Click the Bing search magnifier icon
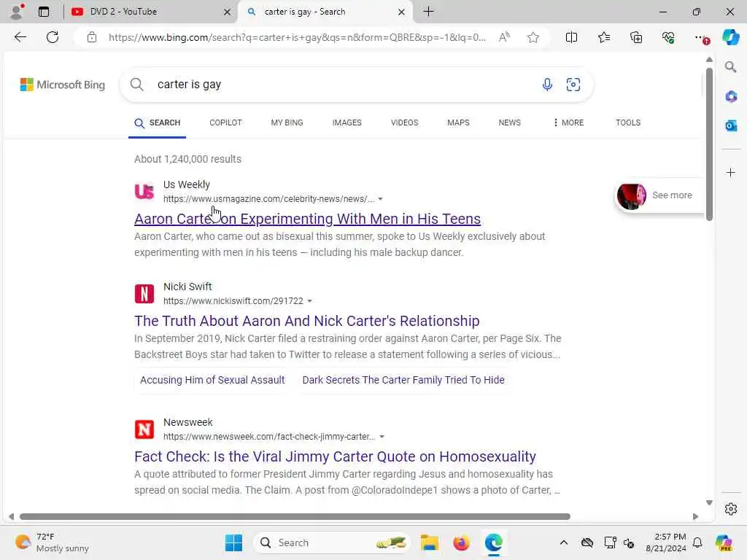The image size is (747, 560). coord(136,85)
